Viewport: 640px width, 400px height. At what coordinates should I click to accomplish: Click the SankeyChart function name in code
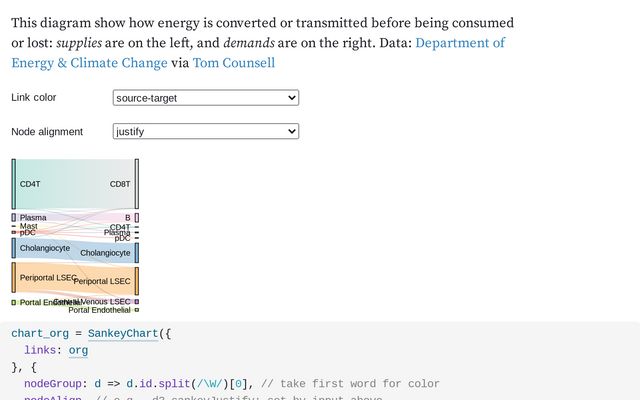tap(122, 333)
